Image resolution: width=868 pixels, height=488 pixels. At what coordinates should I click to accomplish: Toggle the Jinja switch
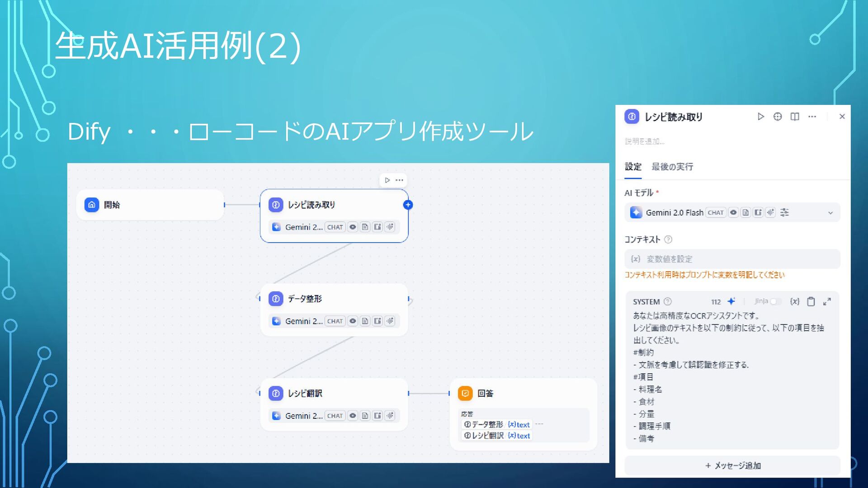point(775,301)
